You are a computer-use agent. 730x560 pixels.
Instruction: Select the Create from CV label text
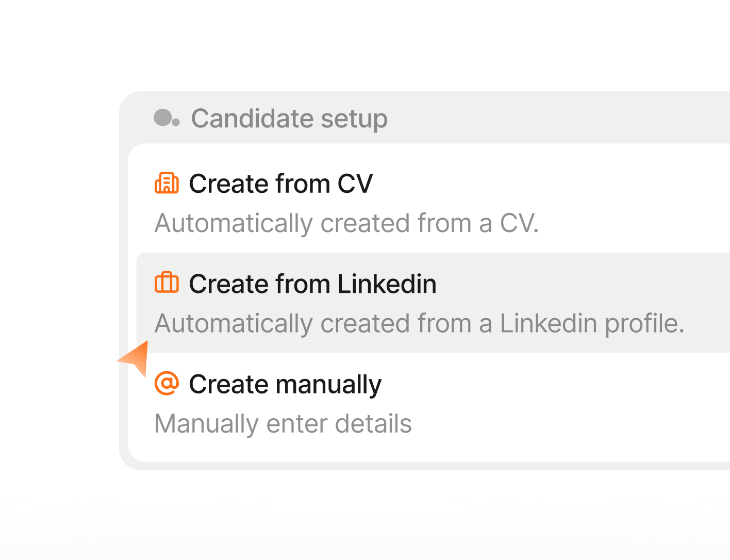281,183
